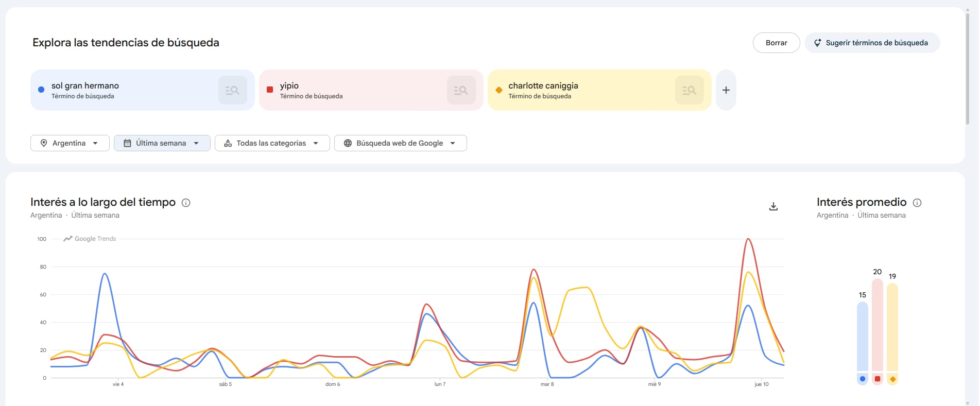The height and width of the screenshot is (406, 980).
Task: Click the red peak at 100 on the chart
Action: pyautogui.click(x=748, y=239)
